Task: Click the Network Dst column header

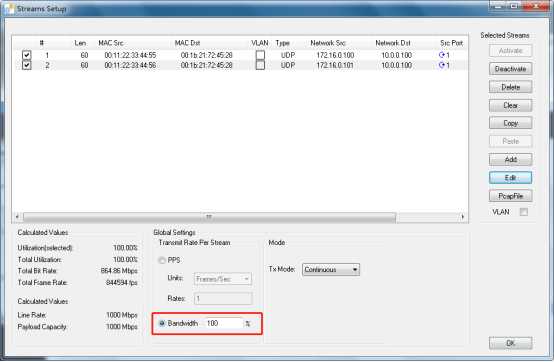Action: pos(393,43)
